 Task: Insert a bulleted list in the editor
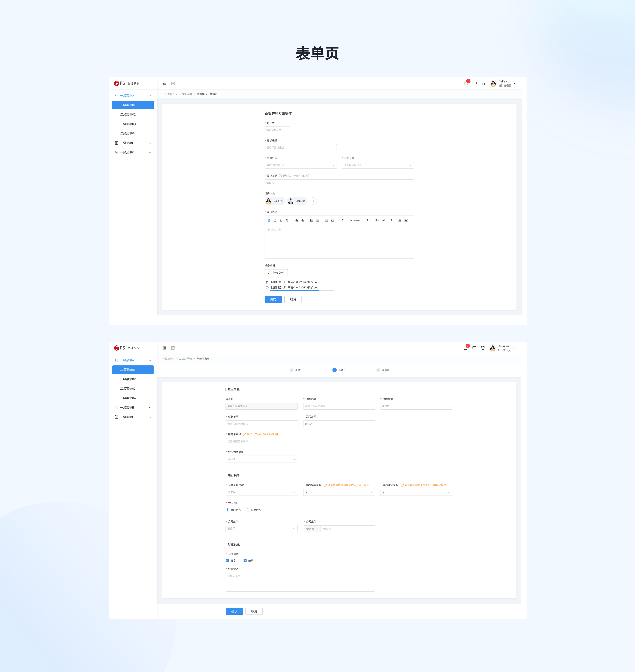pos(317,220)
